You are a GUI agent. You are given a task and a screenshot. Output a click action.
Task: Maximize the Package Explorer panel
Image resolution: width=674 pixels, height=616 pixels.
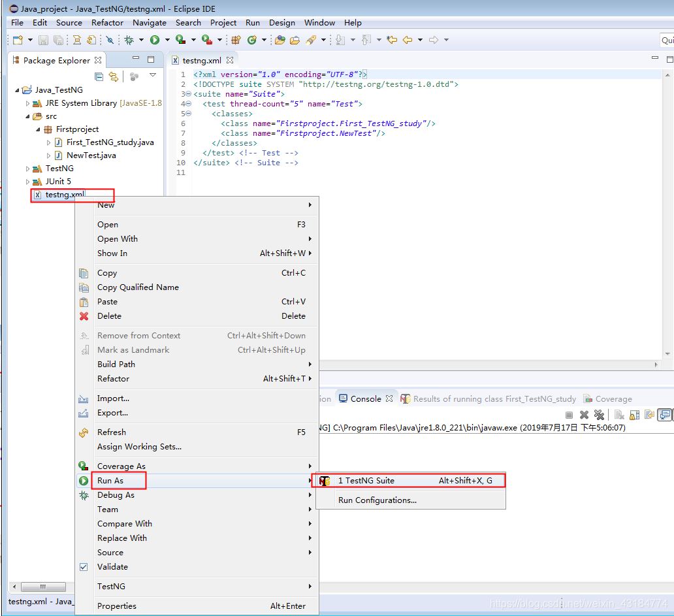[x=151, y=59]
